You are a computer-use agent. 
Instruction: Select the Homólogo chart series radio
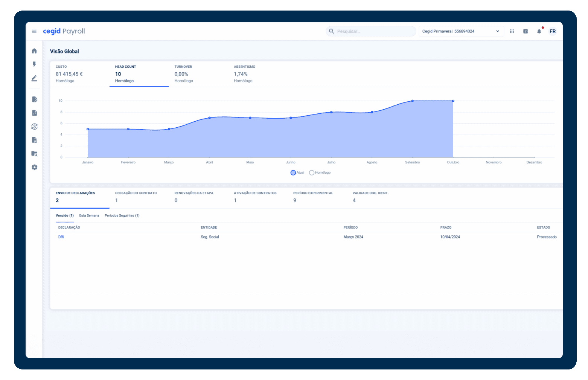tap(312, 172)
